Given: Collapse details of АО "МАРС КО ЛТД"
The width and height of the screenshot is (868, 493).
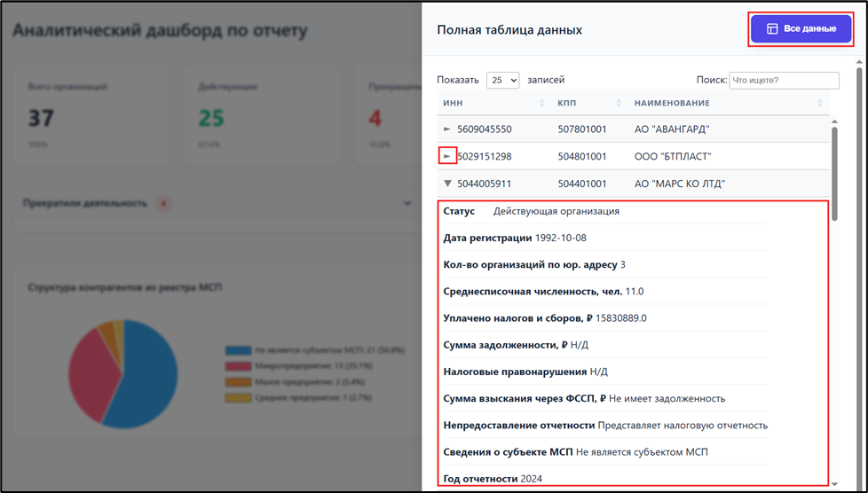Looking at the screenshot, I should click(x=447, y=184).
